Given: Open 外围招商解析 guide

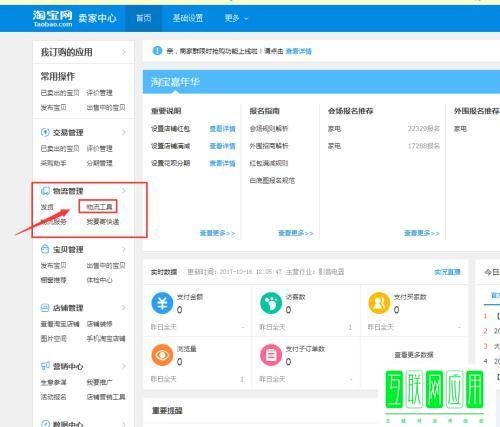Looking at the screenshot, I should [269, 146].
